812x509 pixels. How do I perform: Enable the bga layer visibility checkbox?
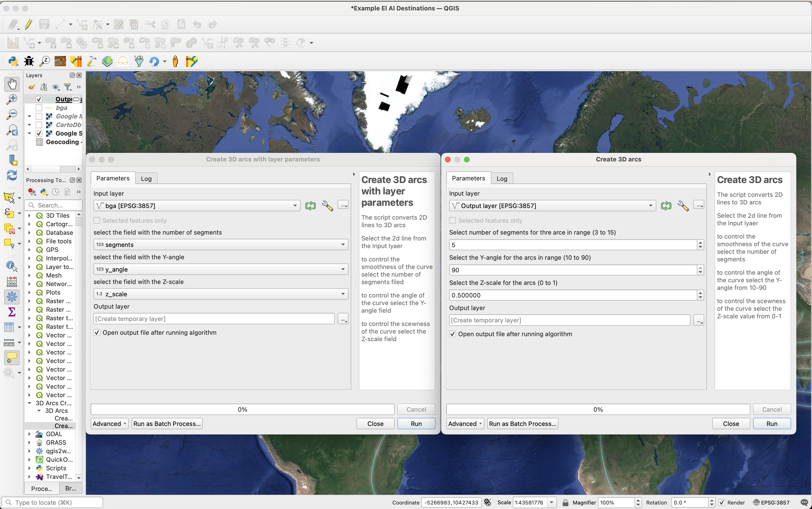pos(39,108)
